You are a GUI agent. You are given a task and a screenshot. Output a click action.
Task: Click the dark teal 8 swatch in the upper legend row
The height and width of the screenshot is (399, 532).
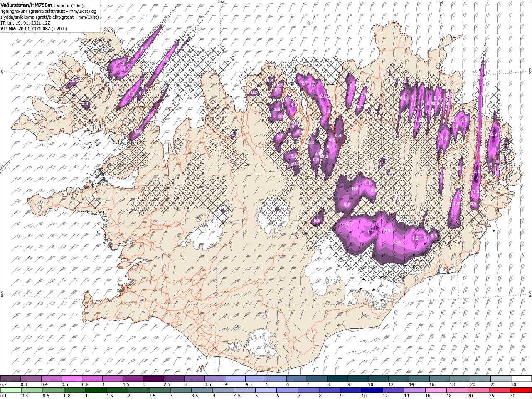(337, 379)
